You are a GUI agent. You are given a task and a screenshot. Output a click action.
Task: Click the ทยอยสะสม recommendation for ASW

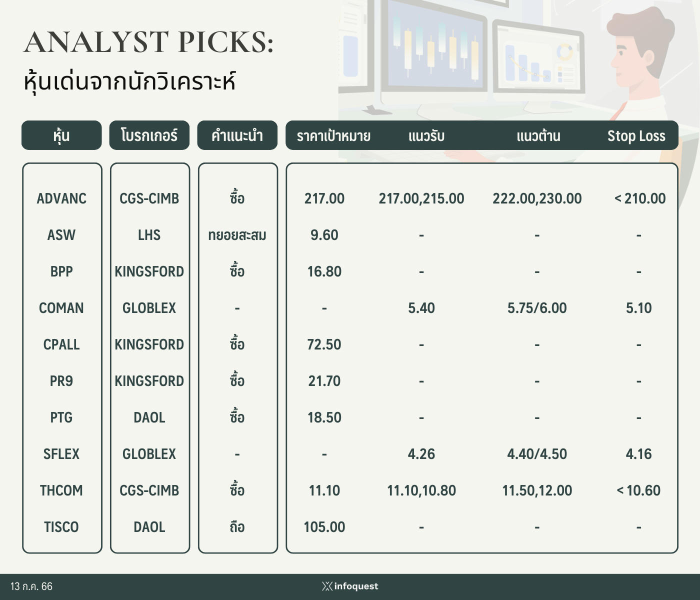[x=237, y=235]
